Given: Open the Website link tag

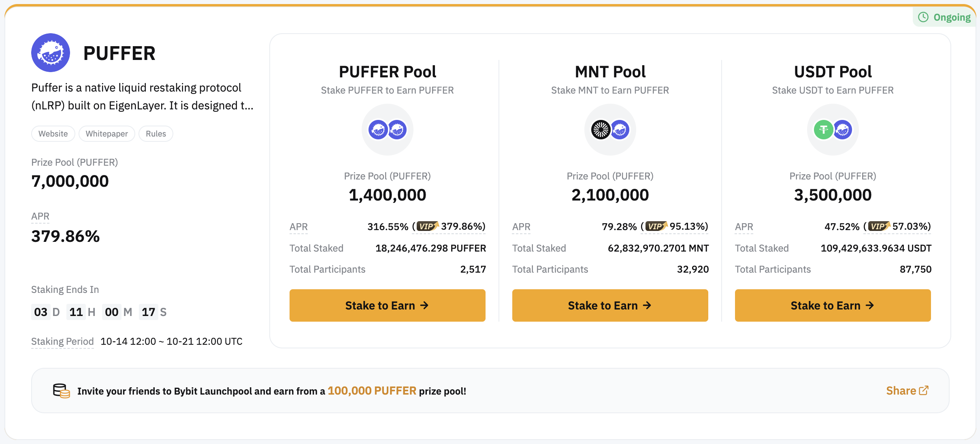Looking at the screenshot, I should pos(53,134).
